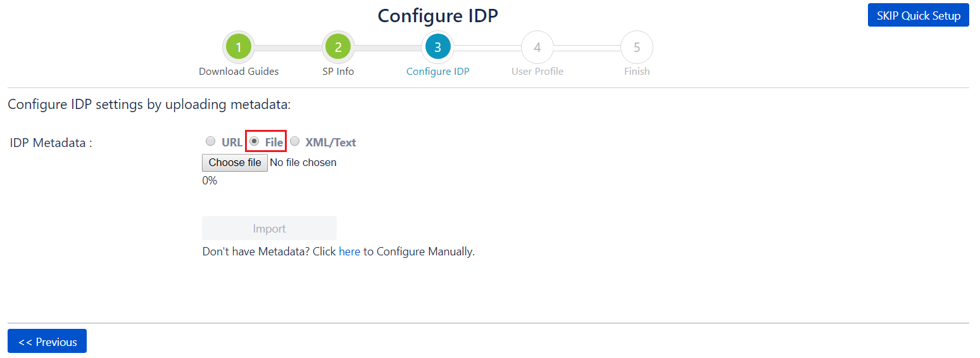Jump to step 4 User Profile circle

(x=537, y=47)
